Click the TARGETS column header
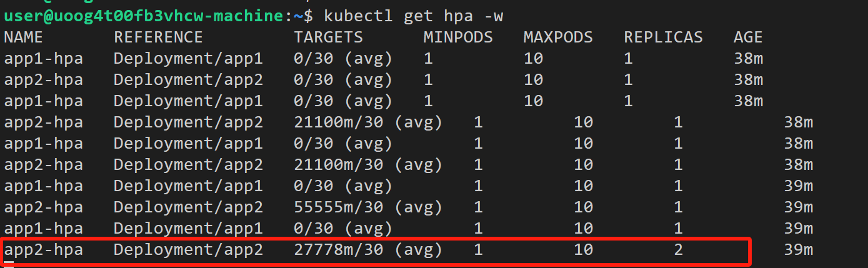The image size is (868, 268). tap(328, 37)
